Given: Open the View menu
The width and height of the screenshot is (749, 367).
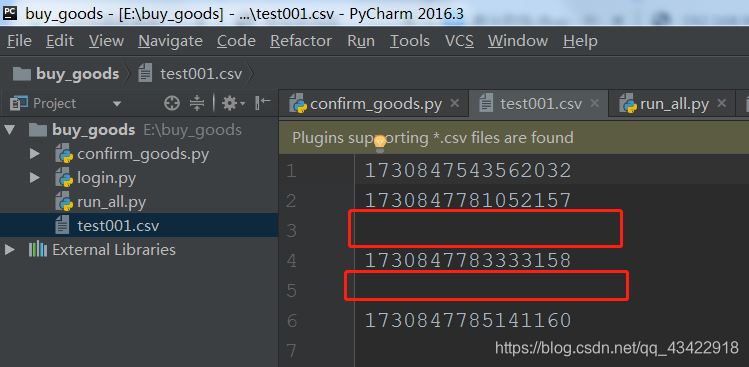Looking at the screenshot, I should (x=106, y=41).
